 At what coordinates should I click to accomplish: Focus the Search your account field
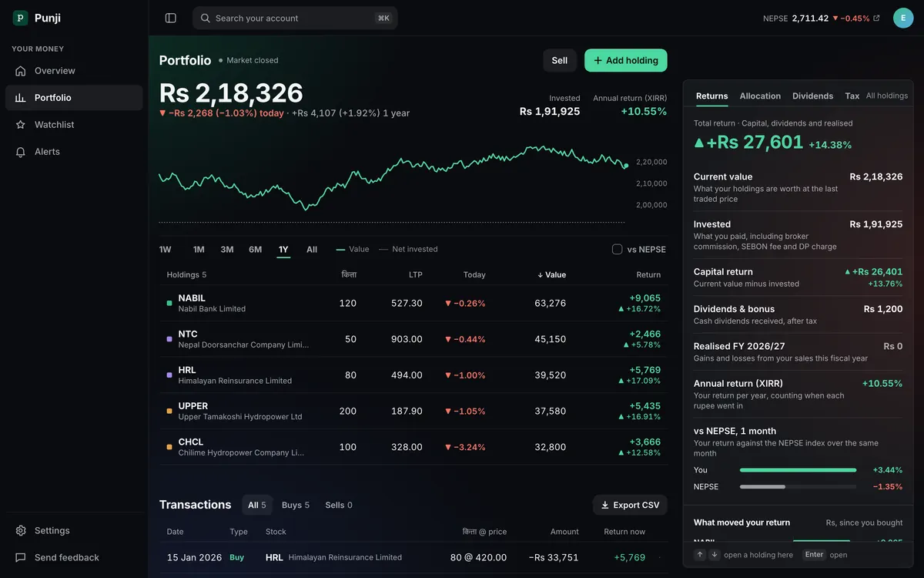[x=295, y=18]
